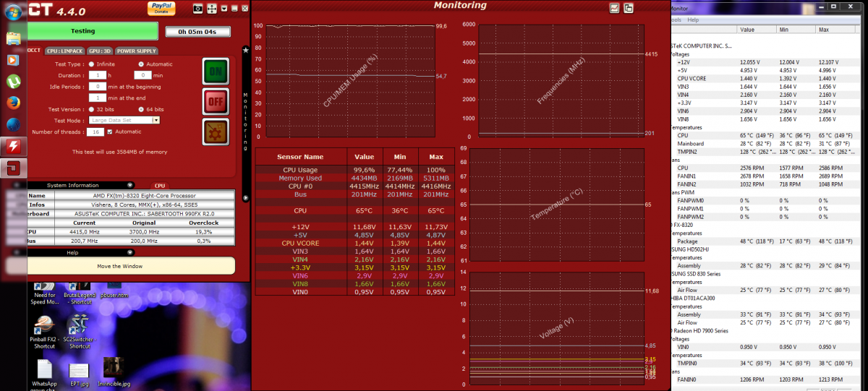
Task: Switch to the POWER SUPPLY tab
Action: pos(137,51)
